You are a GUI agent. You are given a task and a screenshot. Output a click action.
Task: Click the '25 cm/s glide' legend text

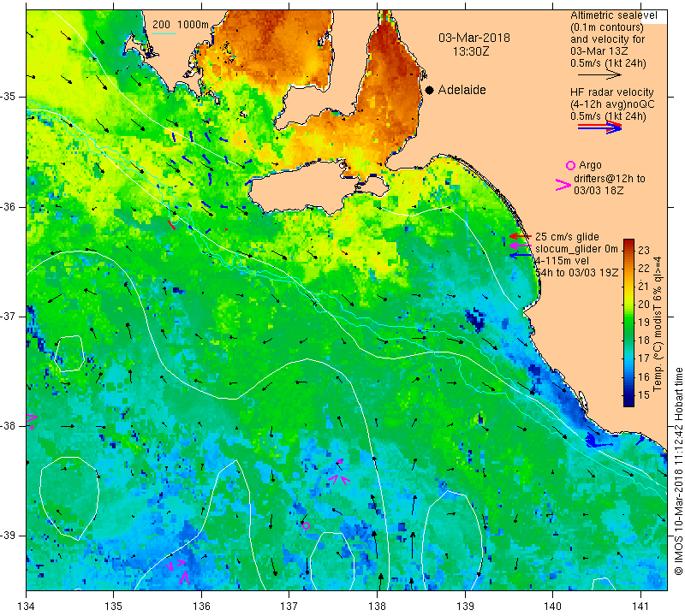point(567,237)
